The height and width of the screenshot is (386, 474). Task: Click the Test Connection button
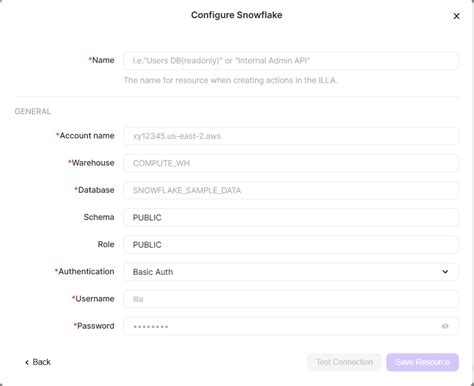(x=344, y=362)
